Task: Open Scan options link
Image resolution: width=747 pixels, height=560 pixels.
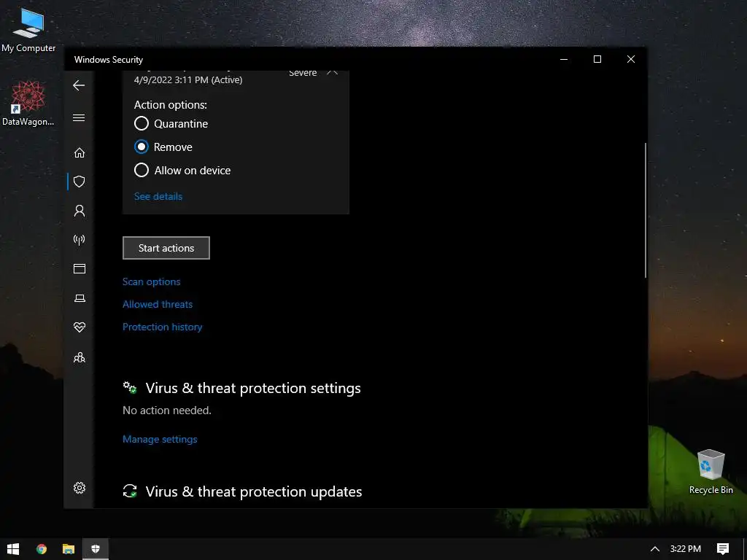Action: pyautogui.click(x=152, y=281)
